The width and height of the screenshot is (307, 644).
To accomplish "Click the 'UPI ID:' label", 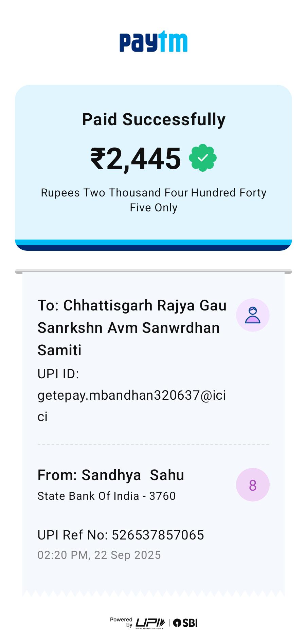I will (58, 374).
